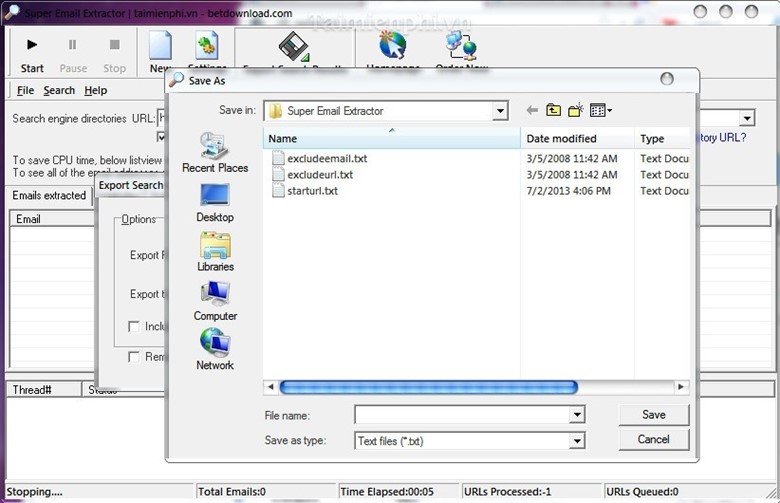Open the File menu

25,91
